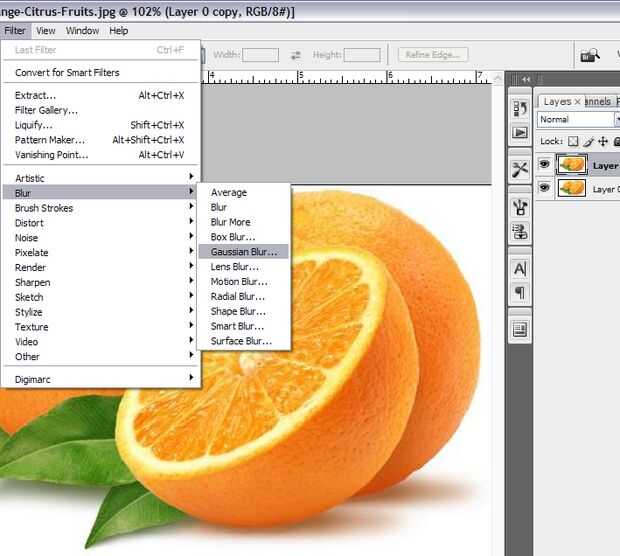Open Pattern Maker

click(x=101, y=140)
